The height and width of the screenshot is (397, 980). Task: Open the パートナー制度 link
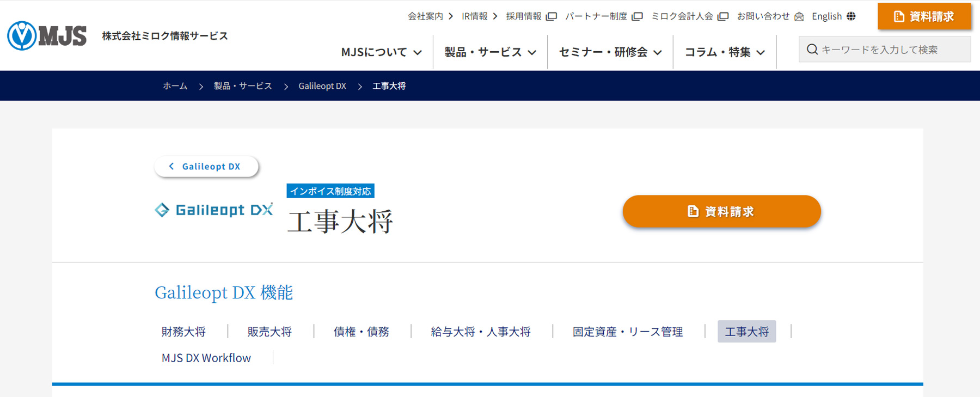(596, 16)
